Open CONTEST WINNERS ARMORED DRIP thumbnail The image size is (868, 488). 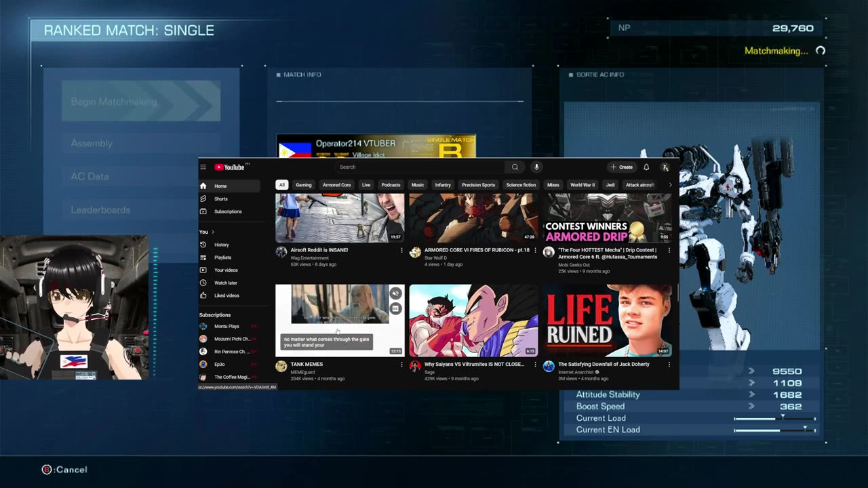point(608,218)
